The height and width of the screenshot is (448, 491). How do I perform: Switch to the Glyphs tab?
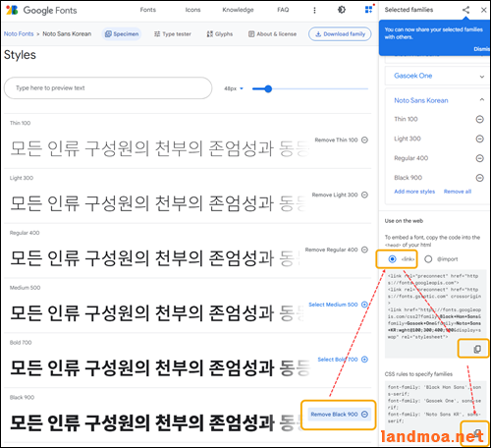220,34
